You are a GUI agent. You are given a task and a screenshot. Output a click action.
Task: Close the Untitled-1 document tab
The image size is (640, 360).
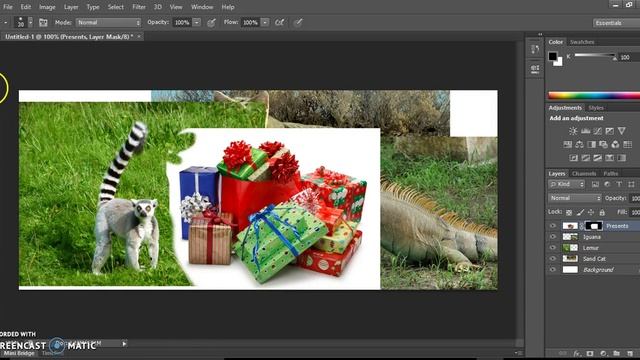pyautogui.click(x=139, y=37)
